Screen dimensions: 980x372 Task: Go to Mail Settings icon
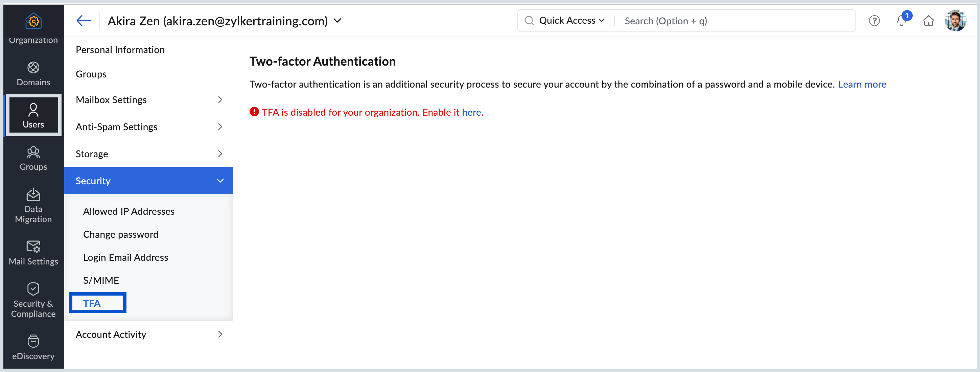(x=33, y=253)
